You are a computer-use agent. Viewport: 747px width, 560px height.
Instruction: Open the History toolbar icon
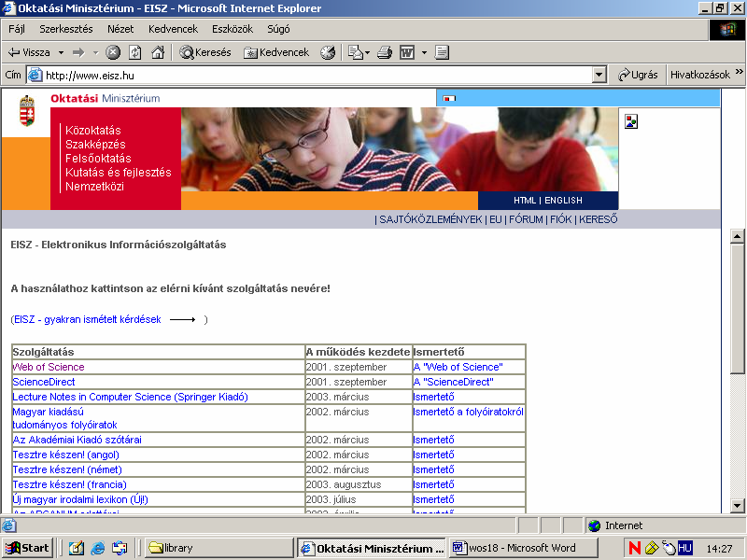tap(328, 52)
